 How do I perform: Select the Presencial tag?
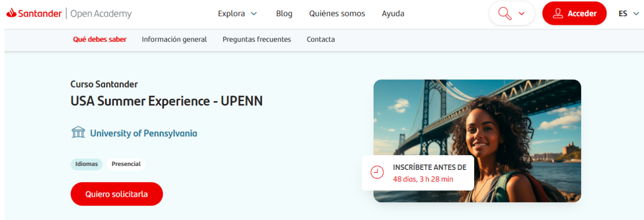click(x=126, y=164)
